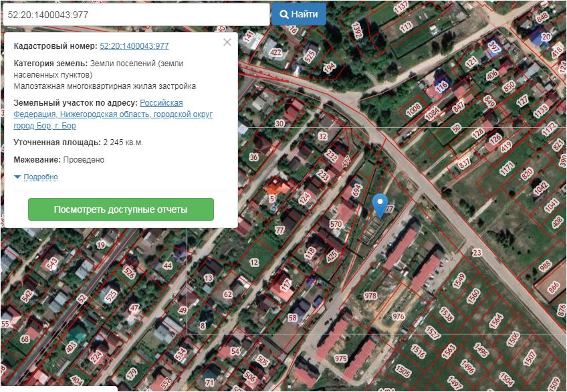Viewport: 567px width, 392px height.
Task: Select parcel labeled 36 on map
Action: click(253, 157)
